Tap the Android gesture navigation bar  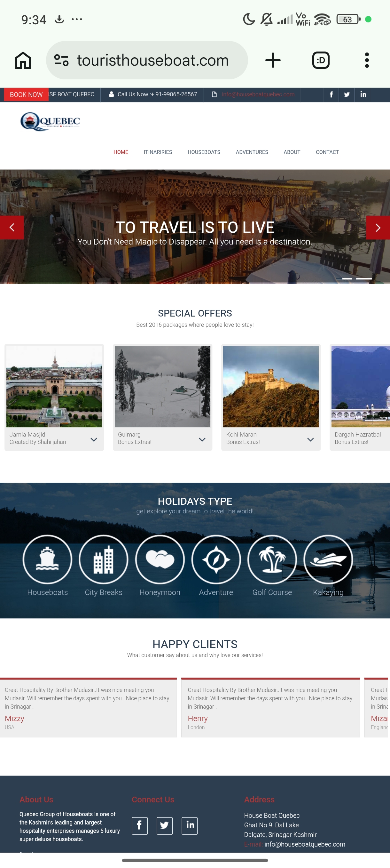coord(195,860)
